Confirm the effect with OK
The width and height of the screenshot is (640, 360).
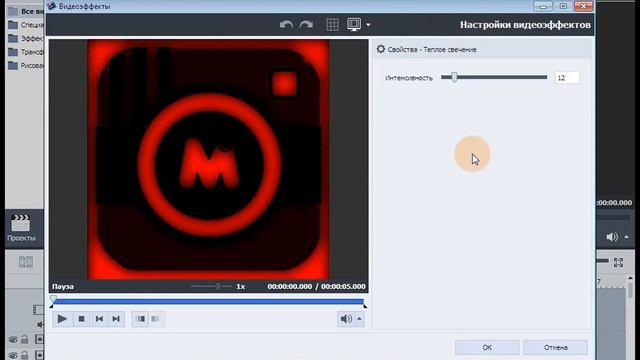coord(487,348)
